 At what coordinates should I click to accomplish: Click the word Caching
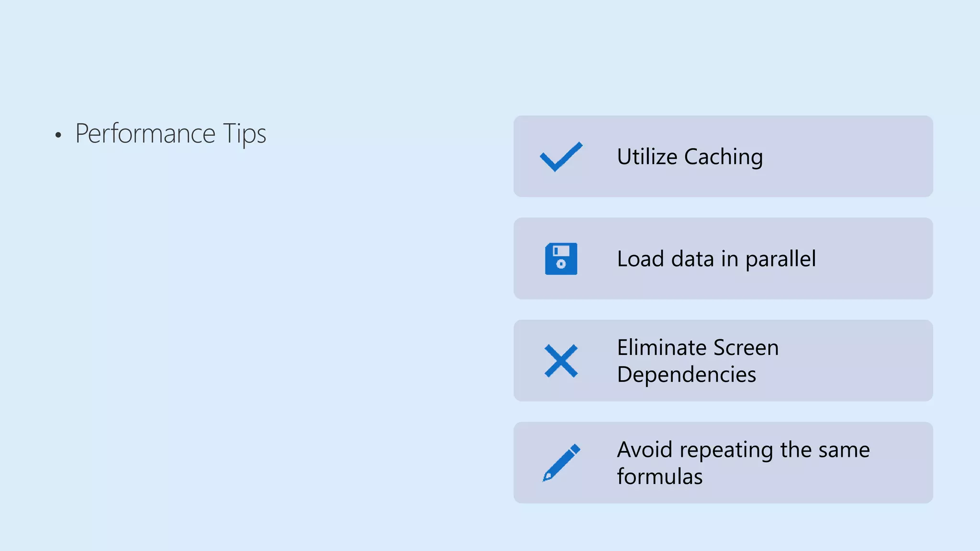click(x=724, y=157)
